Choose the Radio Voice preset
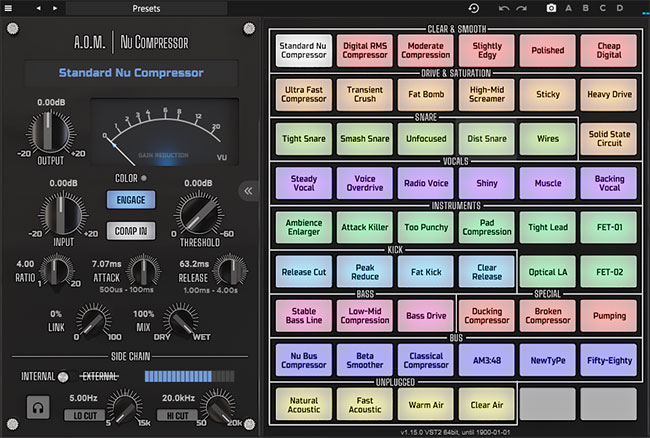650x438 pixels. (x=426, y=183)
